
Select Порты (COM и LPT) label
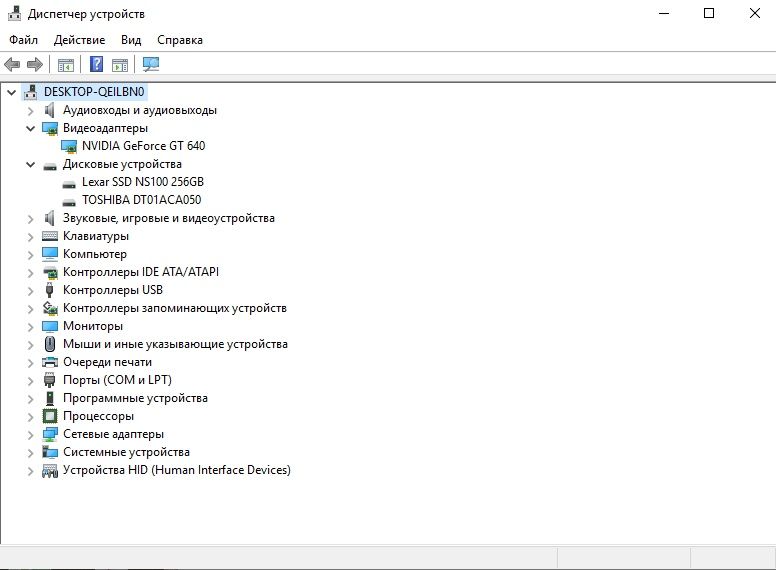tap(117, 380)
